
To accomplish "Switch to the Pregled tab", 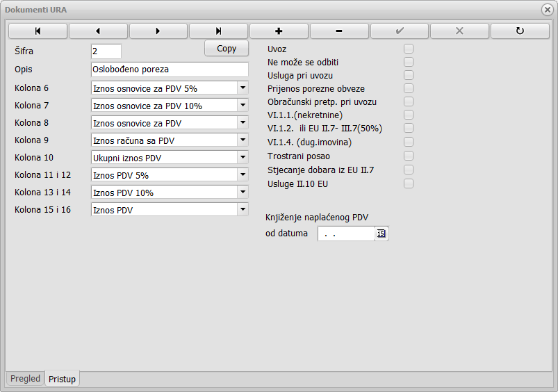I will point(25,379).
